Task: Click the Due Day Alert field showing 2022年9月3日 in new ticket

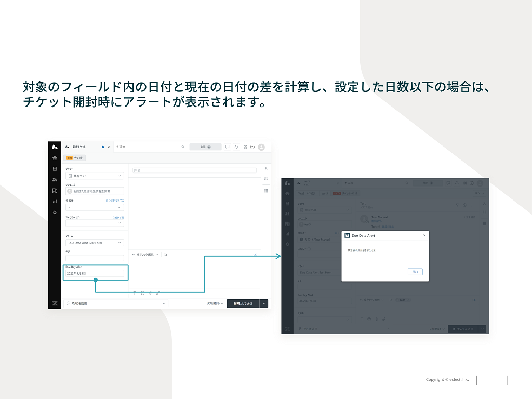Action: click(x=95, y=273)
